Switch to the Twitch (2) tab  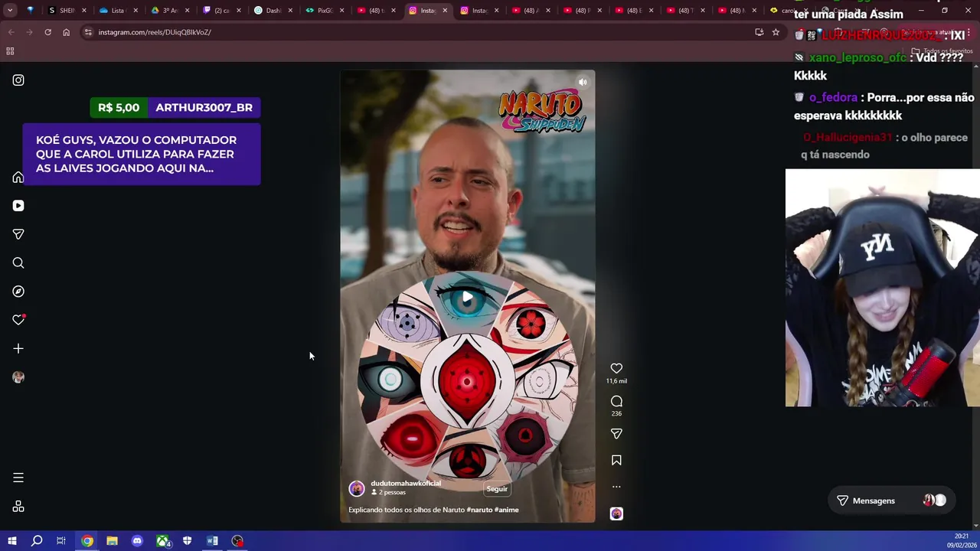220,11
